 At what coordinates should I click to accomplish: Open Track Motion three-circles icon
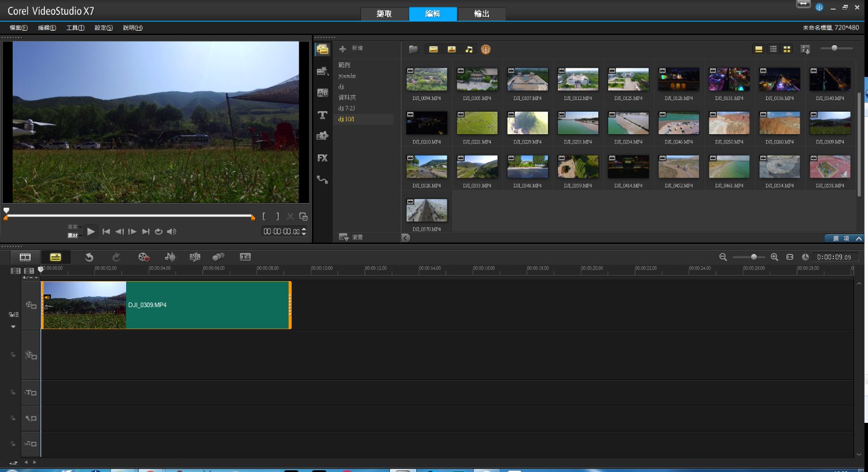pyautogui.click(x=218, y=257)
